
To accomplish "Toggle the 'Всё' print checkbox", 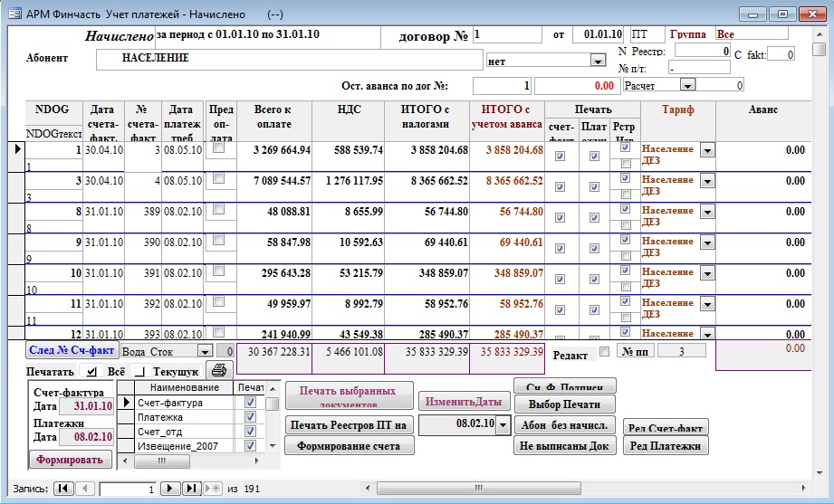I will [x=91, y=371].
